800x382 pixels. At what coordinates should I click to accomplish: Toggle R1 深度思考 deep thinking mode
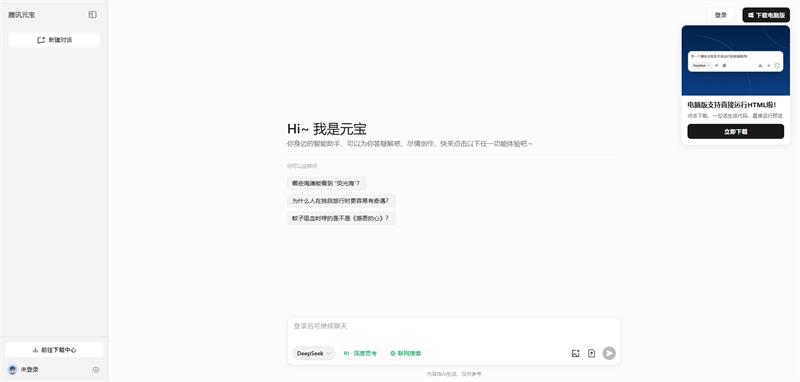tap(360, 353)
